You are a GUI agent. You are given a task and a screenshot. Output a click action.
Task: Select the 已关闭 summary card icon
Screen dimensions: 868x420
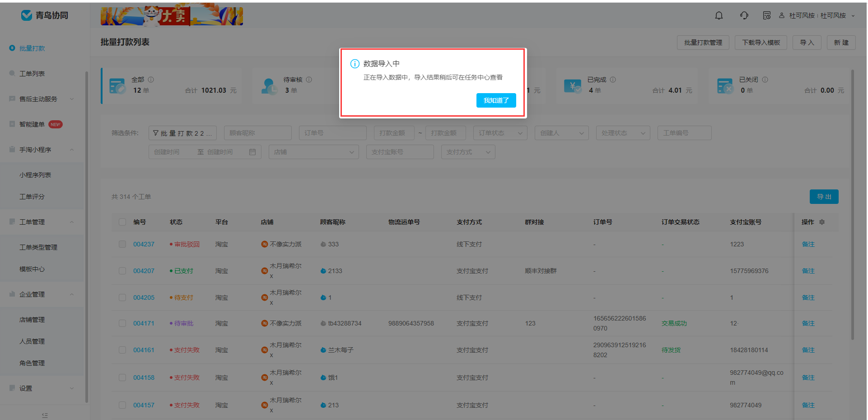[725, 86]
